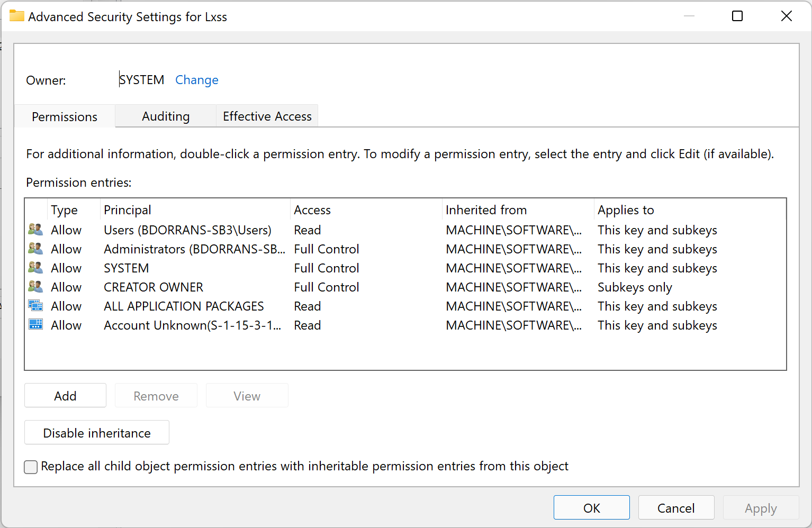Apply the permission changes
The width and height of the screenshot is (812, 528).
pos(761,507)
